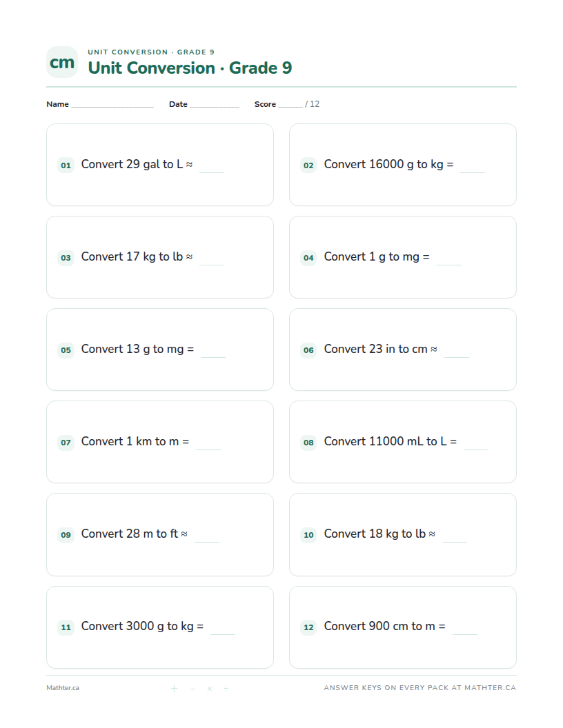
Task: Click the answer blank for question 01
Action: pos(212,171)
